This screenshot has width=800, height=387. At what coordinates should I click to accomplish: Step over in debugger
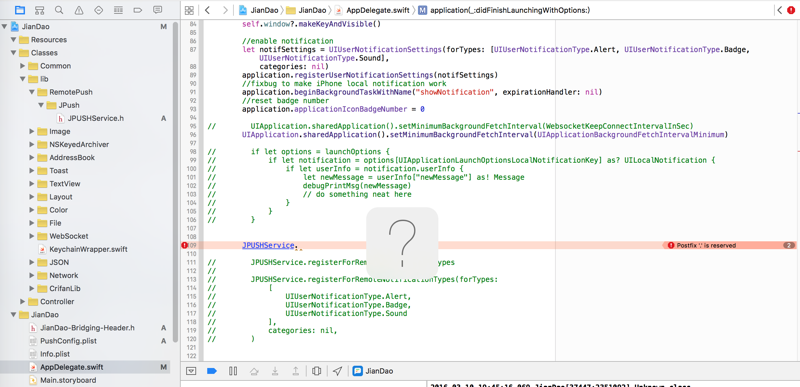point(254,371)
